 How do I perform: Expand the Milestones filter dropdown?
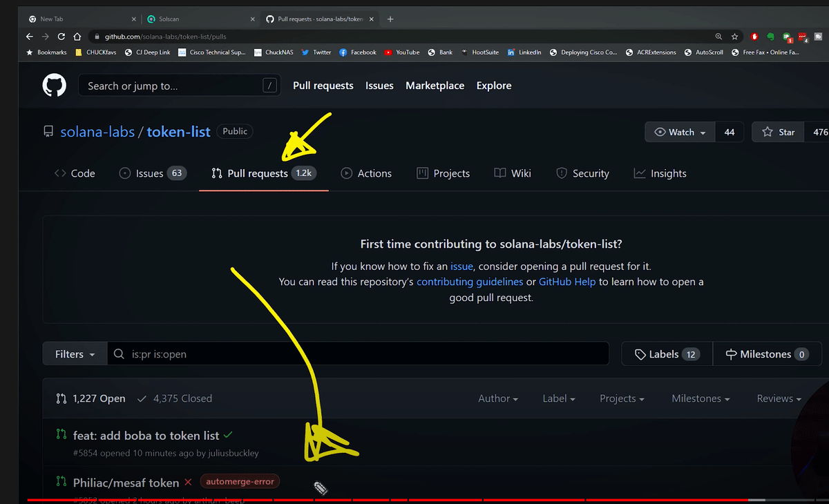701,398
